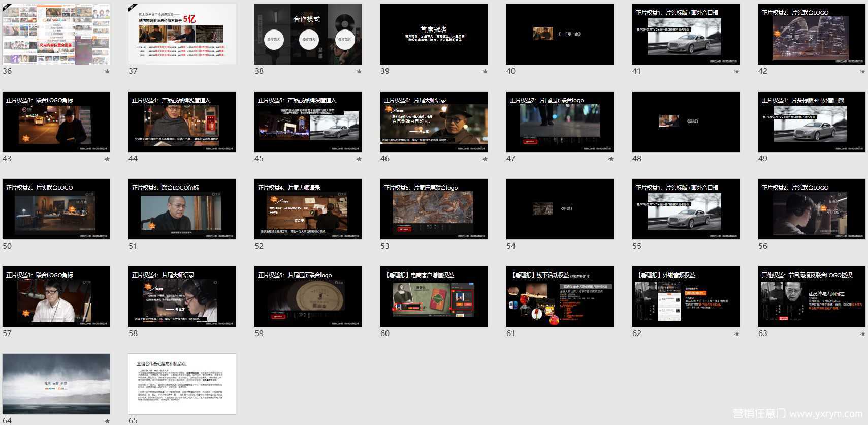
Task: Click the star icon under slide 62
Action: coord(736,334)
